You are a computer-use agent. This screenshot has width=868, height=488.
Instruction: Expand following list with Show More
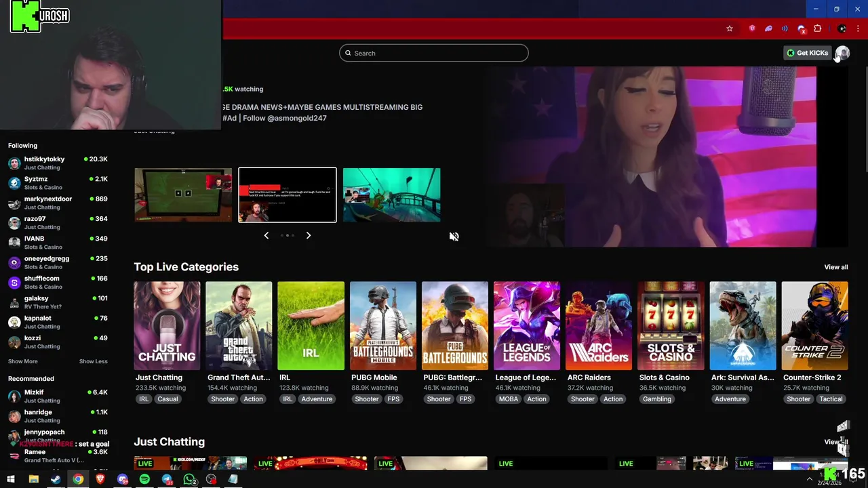tap(22, 361)
